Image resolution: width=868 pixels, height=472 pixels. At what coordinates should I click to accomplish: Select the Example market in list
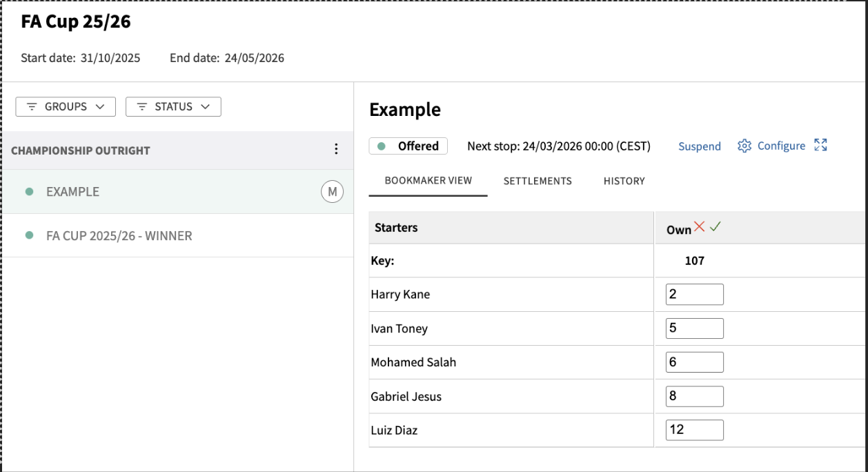tap(72, 192)
